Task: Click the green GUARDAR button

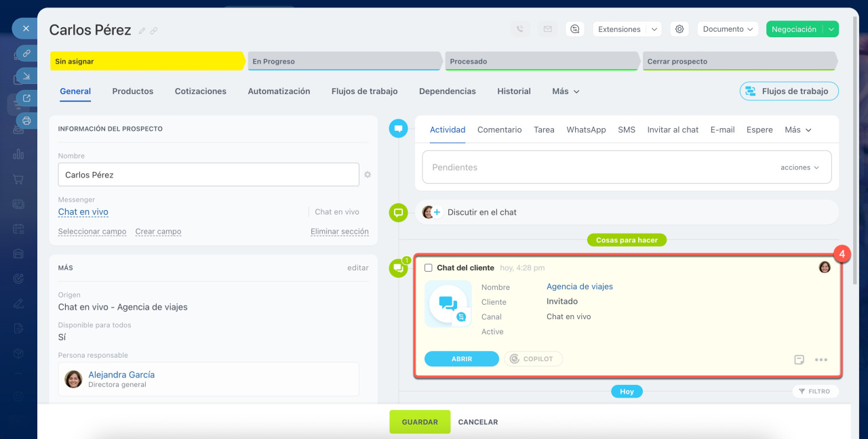Action: point(420,422)
